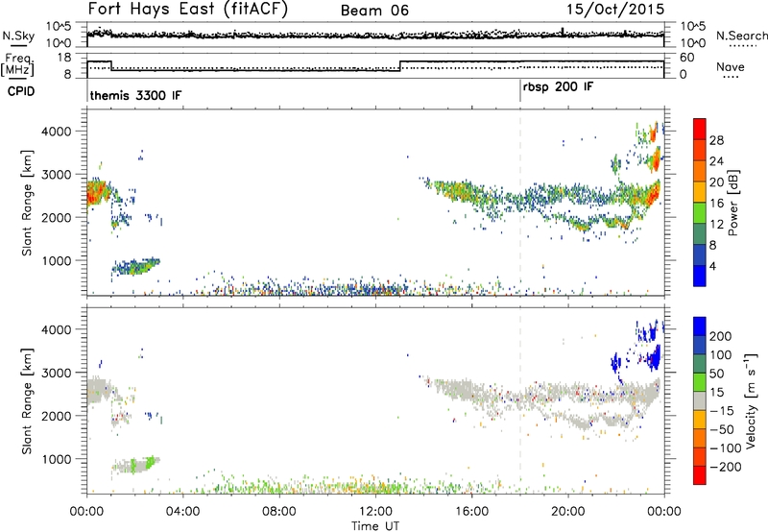Click the 'Slant Range [km]' label of Power panel
The width and height of the screenshot is (768, 532).
27,203
